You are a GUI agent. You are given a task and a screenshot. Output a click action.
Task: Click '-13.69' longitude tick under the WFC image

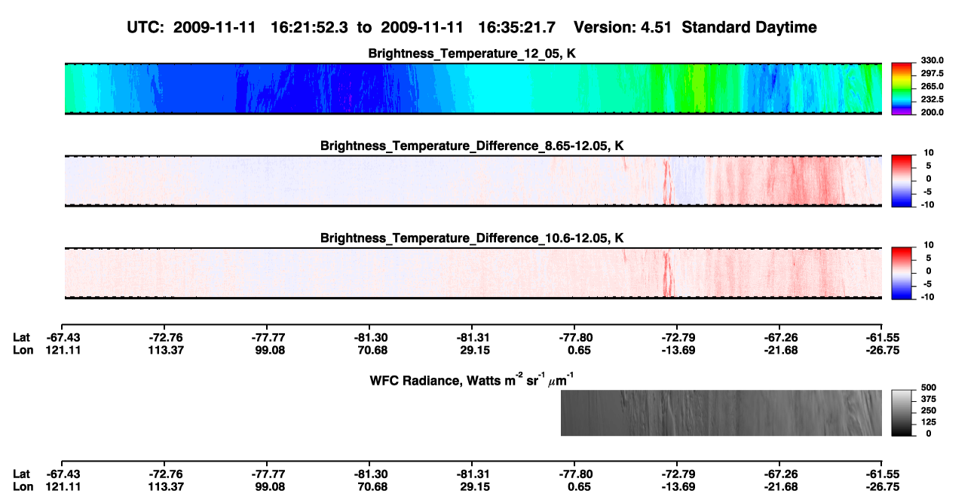[677, 487]
